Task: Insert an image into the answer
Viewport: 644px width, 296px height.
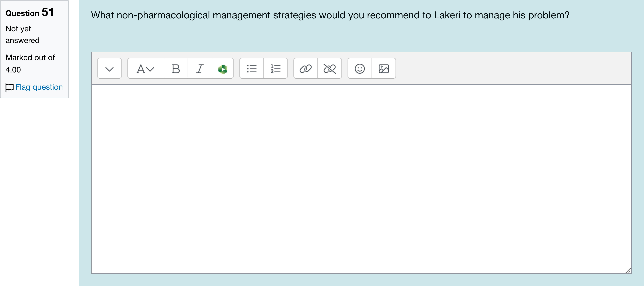Action: 384,69
